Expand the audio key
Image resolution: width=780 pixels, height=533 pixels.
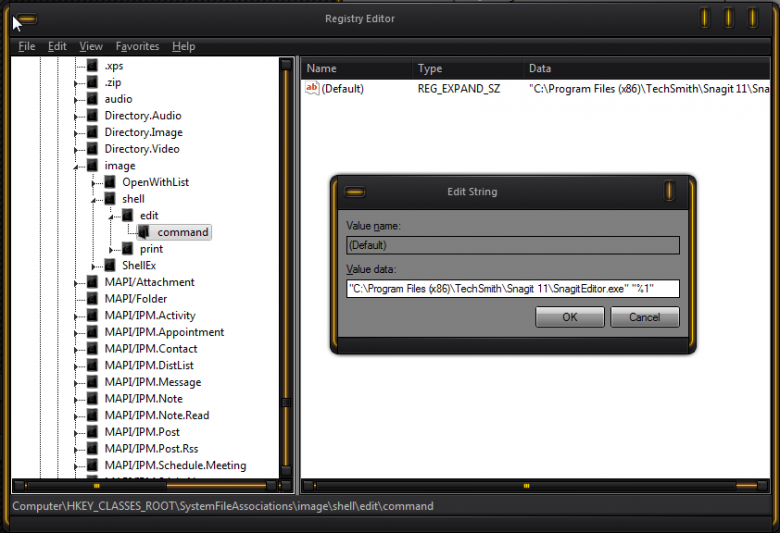76,101
